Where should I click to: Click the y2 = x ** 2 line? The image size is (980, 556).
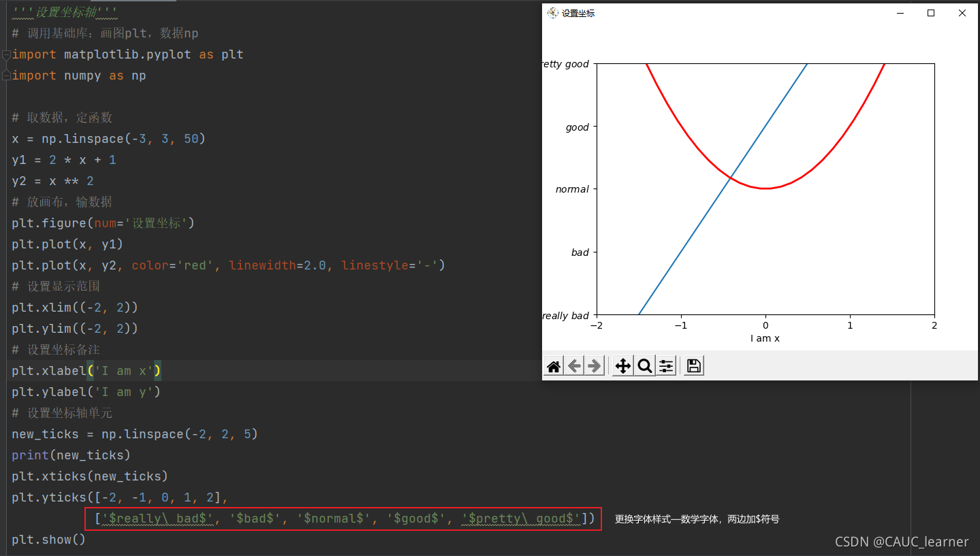52,181
